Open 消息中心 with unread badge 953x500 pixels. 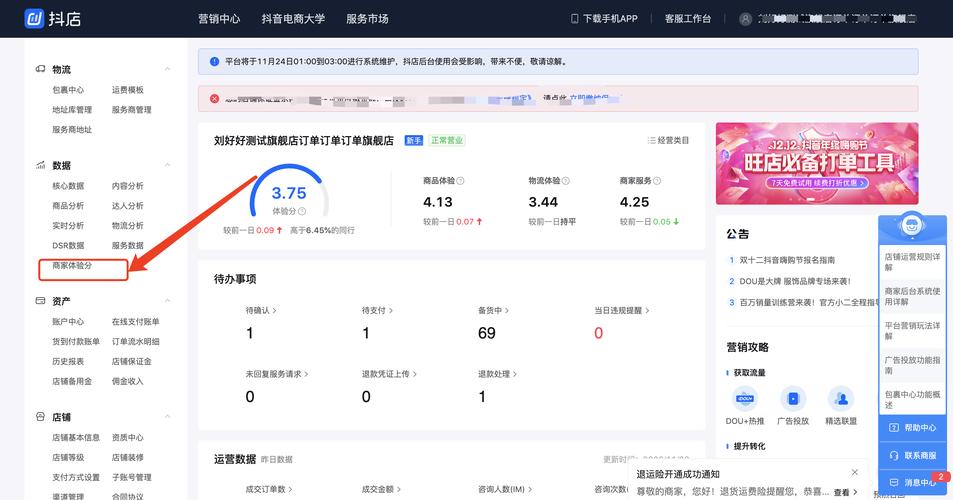click(x=913, y=482)
